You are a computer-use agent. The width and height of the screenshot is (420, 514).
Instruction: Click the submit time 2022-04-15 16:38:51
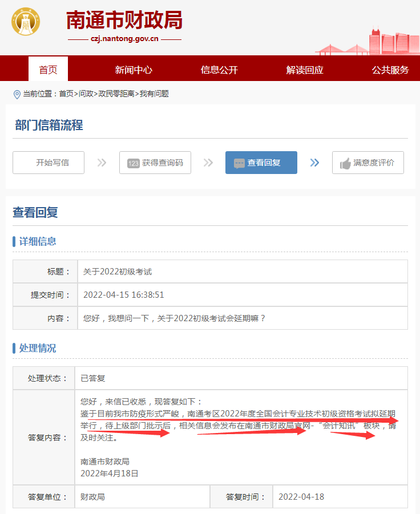(124, 295)
